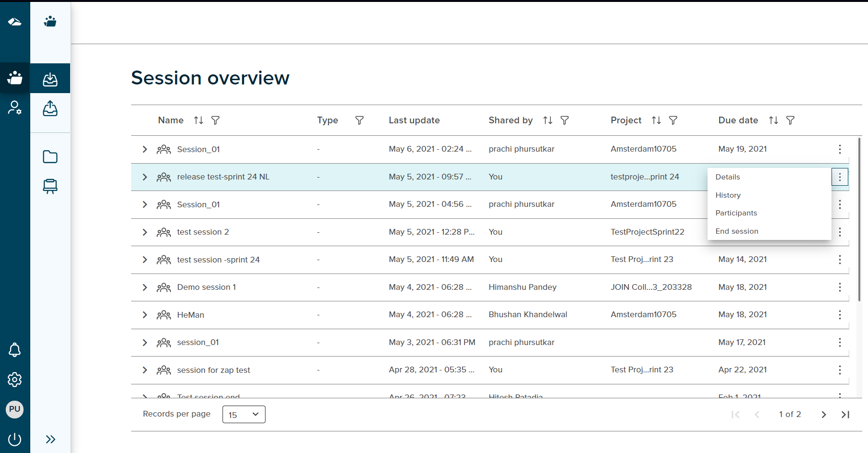The image size is (868, 453).
Task: Expand the Demo session 1 row
Action: (145, 287)
